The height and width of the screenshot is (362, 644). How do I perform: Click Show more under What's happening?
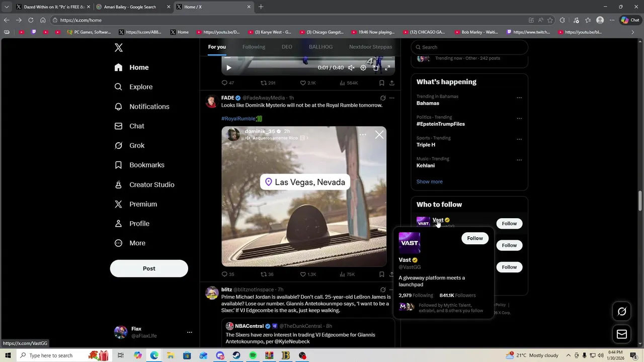pos(430,182)
